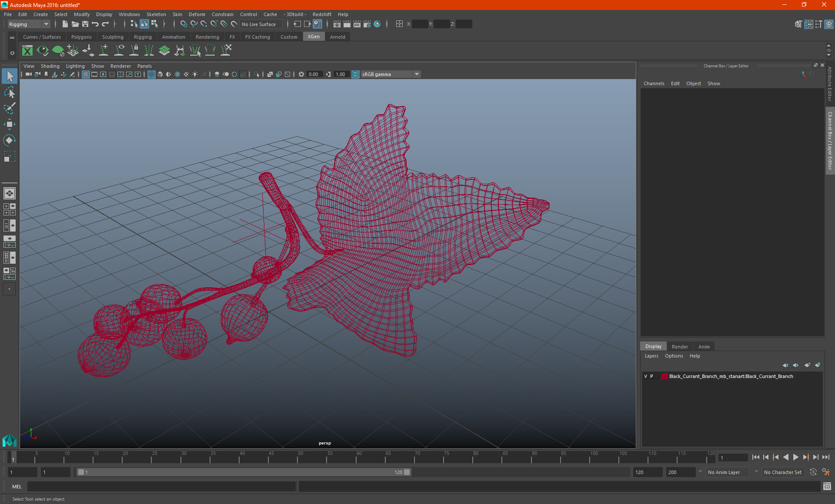Activate the Scale tool in toolbox
Screen dimensions: 835x504
(10, 156)
